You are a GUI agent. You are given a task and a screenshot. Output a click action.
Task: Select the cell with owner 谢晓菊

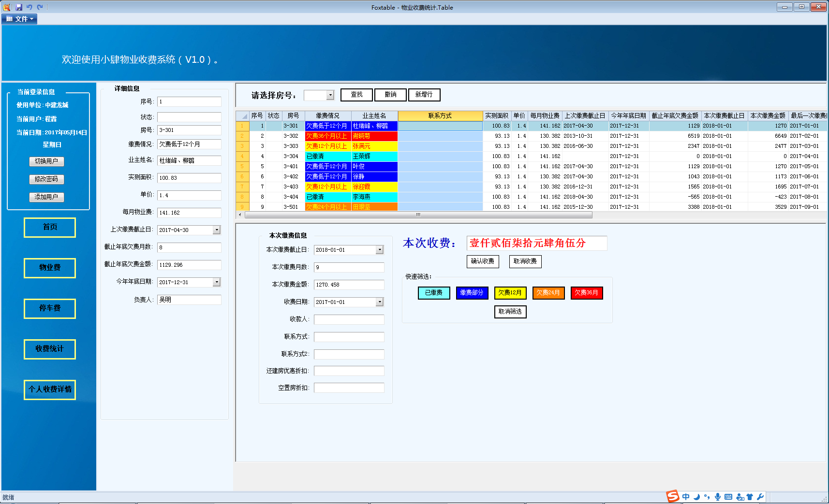[x=375, y=136]
